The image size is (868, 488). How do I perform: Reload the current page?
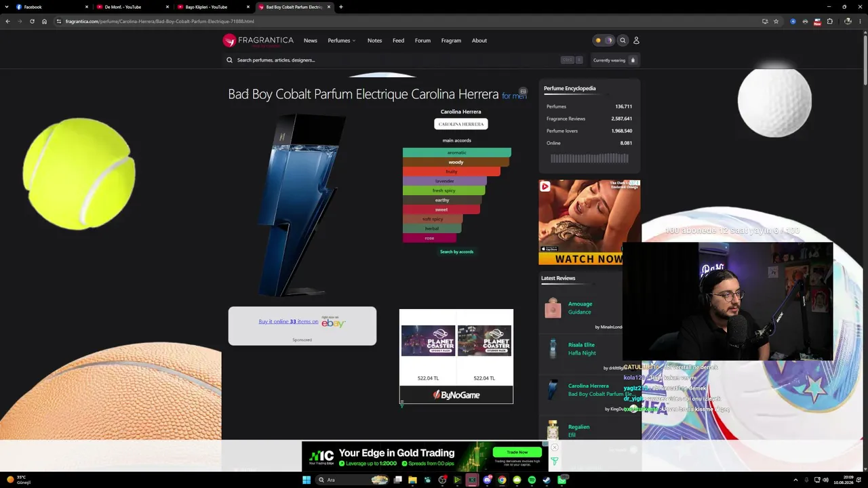point(32,21)
